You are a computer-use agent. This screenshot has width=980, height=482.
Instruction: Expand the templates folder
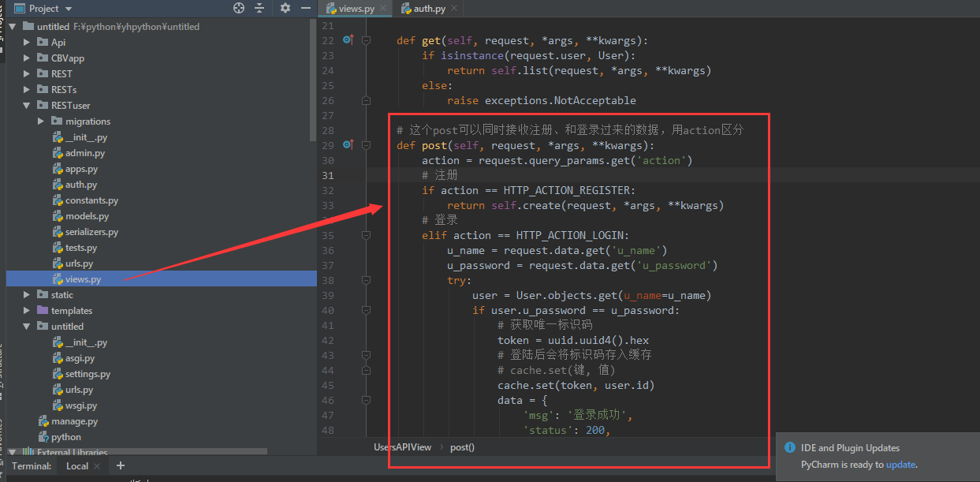point(27,311)
